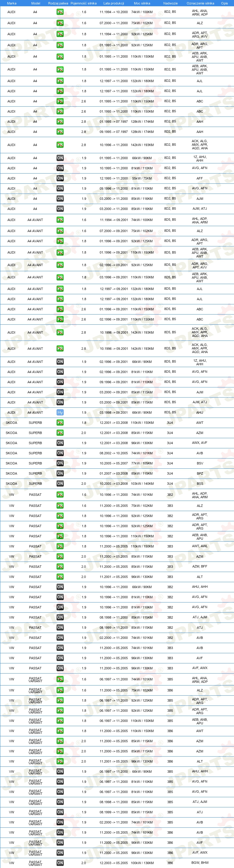
Task: Click the Nadwozie column header
Action: [170, 3]
